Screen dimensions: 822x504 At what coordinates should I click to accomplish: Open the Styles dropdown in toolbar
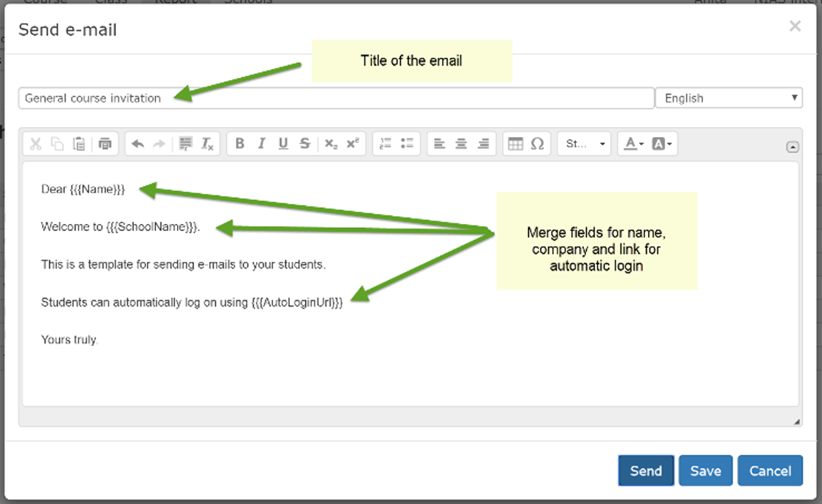584,144
